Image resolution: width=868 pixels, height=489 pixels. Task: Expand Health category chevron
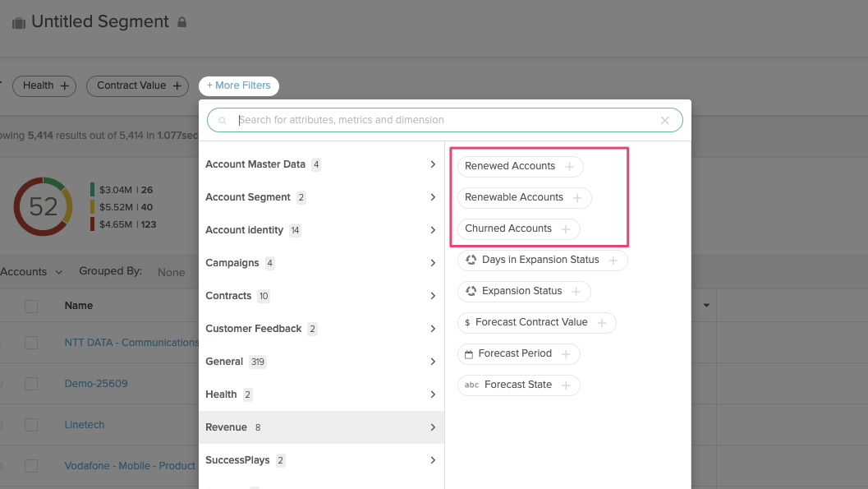tap(433, 394)
